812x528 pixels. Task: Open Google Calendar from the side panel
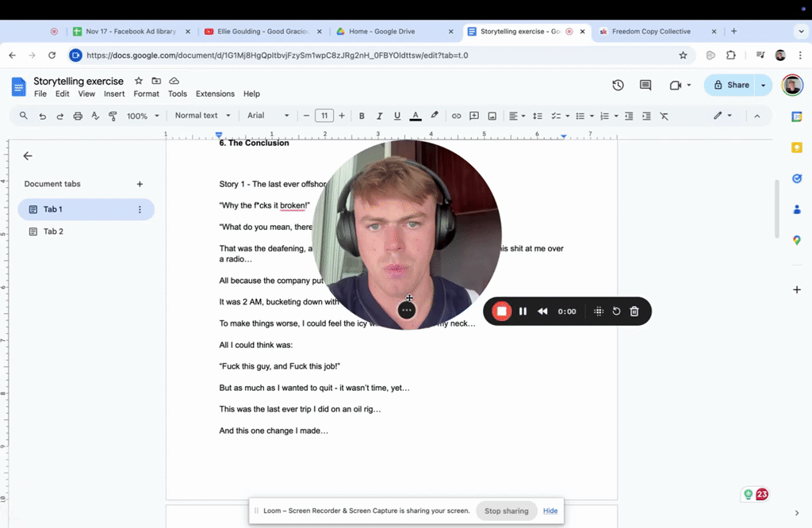[x=797, y=115]
